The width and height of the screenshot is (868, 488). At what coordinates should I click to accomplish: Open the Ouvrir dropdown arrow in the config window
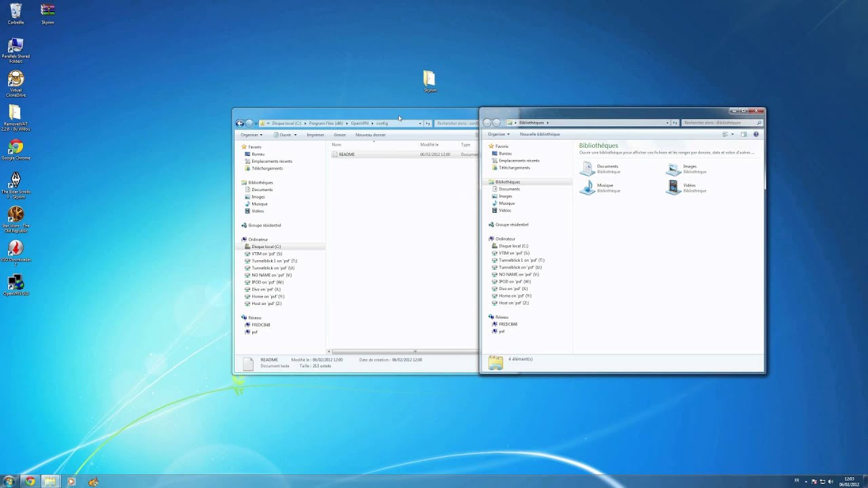click(x=295, y=135)
